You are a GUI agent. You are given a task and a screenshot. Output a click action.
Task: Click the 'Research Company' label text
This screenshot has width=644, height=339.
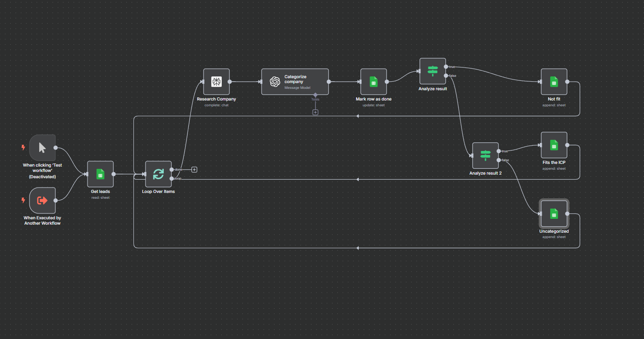tap(216, 99)
